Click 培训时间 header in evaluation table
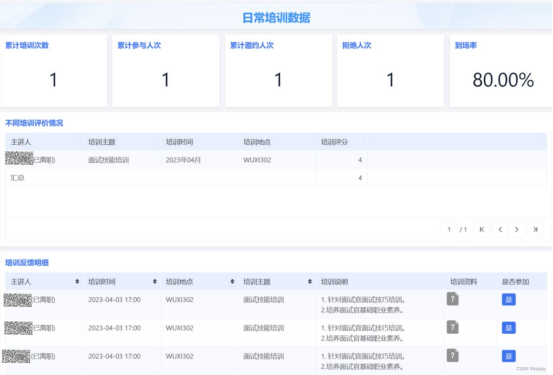Image resolution: width=553 pixels, height=375 pixels. tap(179, 142)
